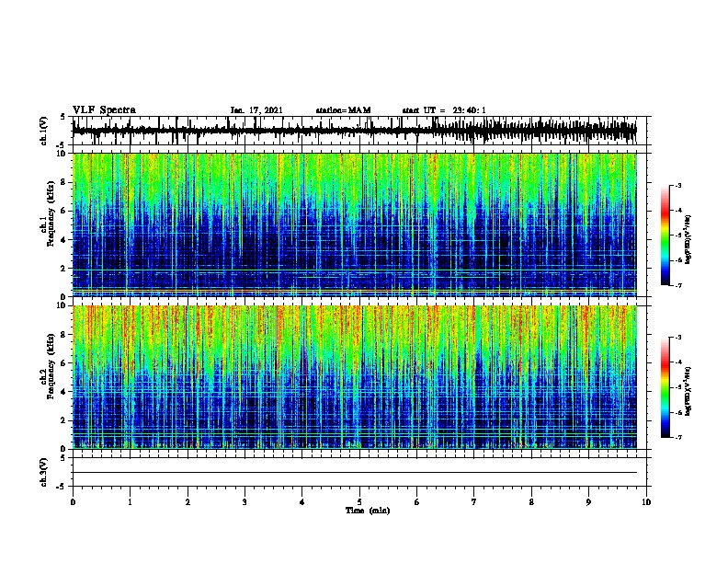Click the time axis tick label "7"
This screenshot has width=728, height=563.
(474, 502)
